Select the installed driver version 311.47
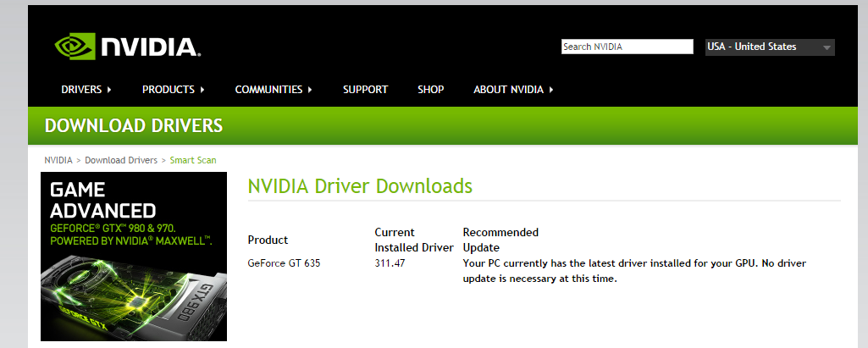 [390, 263]
